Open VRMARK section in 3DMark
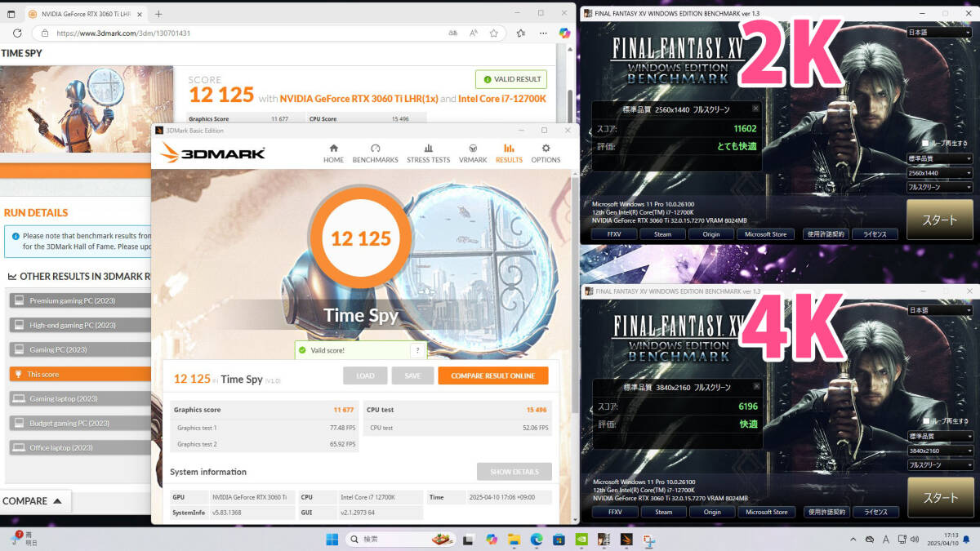Viewport: 980px width, 551px height. pos(473,153)
